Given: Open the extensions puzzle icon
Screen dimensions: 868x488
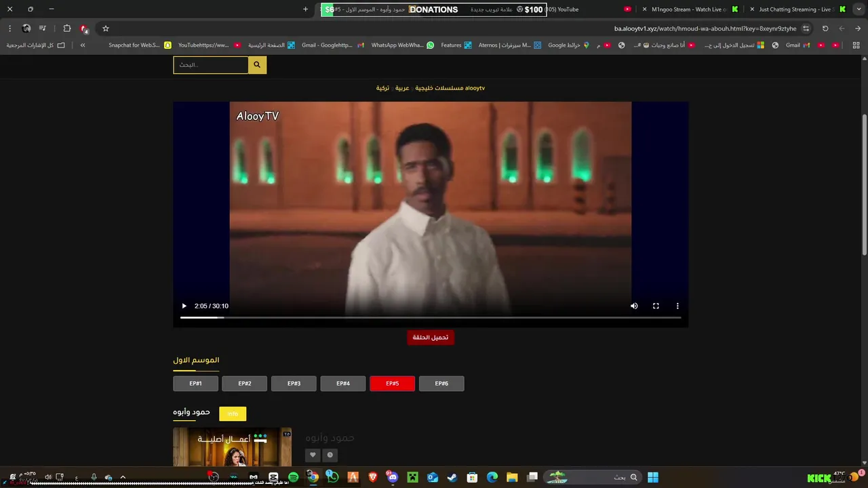Looking at the screenshot, I should pyautogui.click(x=66, y=28).
